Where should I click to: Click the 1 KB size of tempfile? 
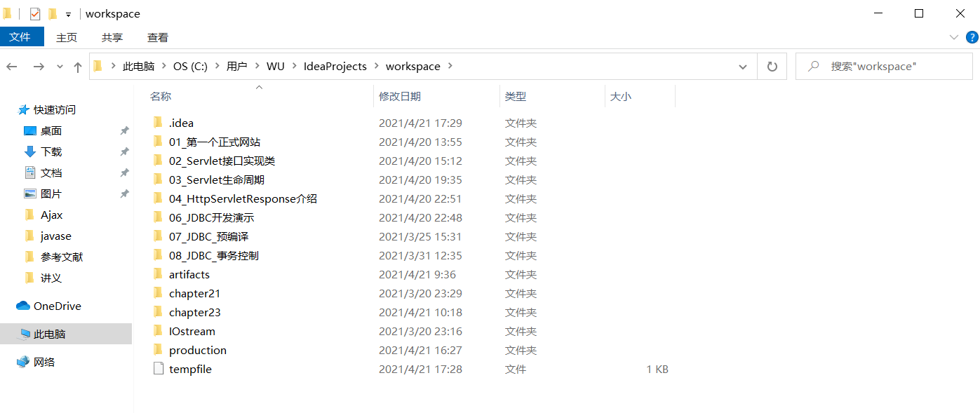(657, 369)
